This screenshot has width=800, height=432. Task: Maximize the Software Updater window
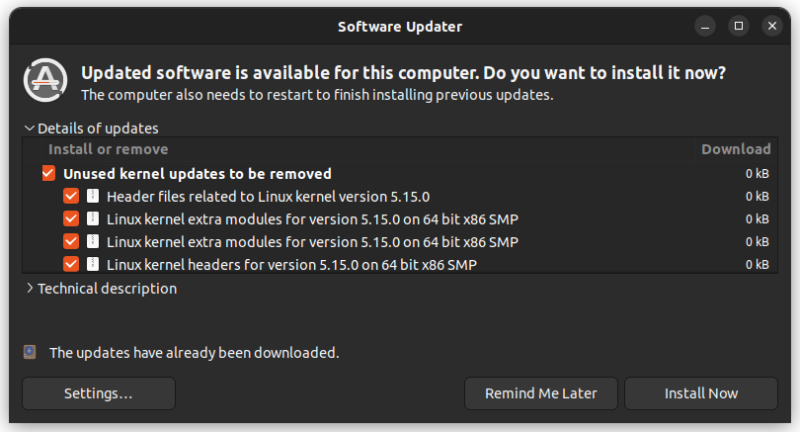pyautogui.click(x=739, y=26)
